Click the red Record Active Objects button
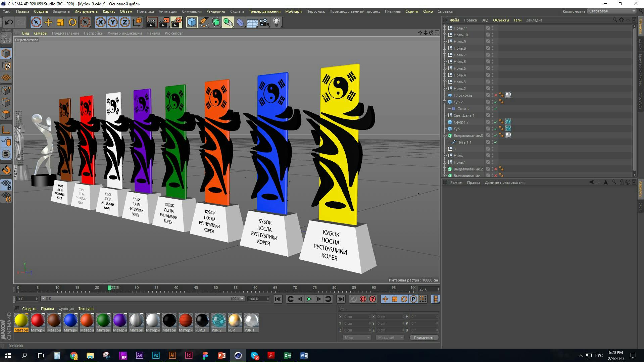Screen dimensions: 644x362 (x=363, y=299)
